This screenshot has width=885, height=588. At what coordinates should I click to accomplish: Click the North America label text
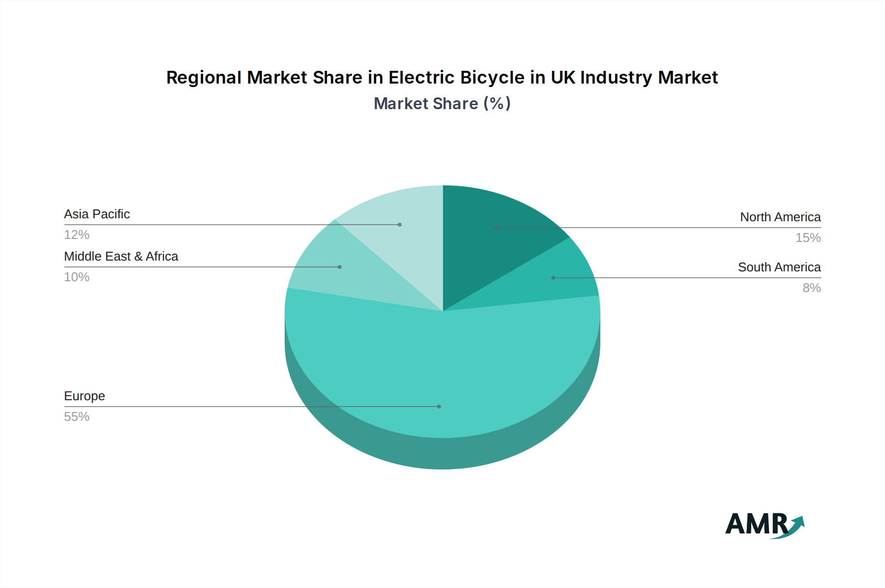click(x=780, y=217)
